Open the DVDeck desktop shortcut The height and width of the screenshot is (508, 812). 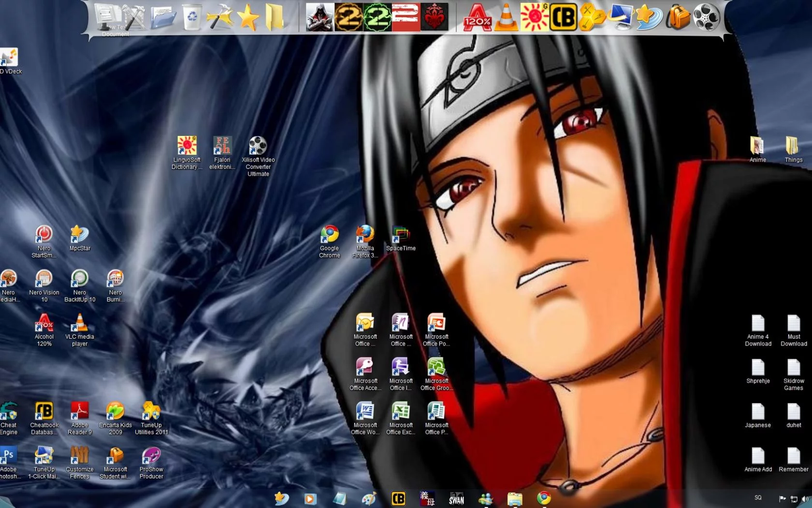[10, 61]
